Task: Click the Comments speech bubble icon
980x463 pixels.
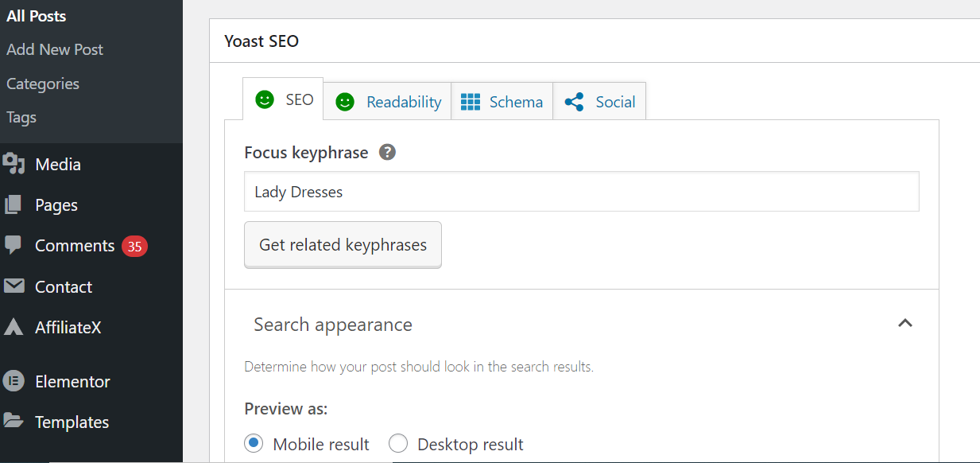Action: [14, 246]
